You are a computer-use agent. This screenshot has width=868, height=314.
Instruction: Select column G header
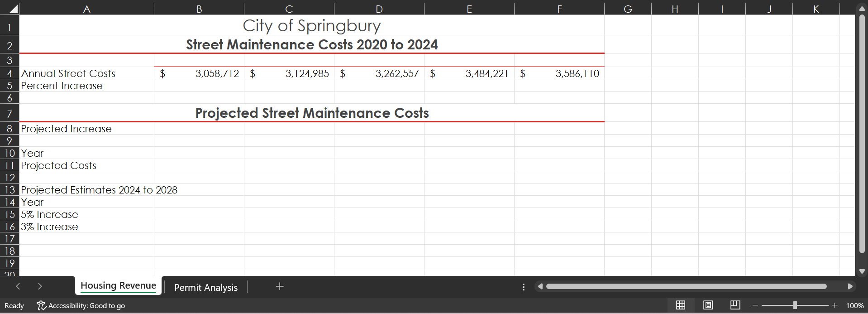click(x=628, y=9)
